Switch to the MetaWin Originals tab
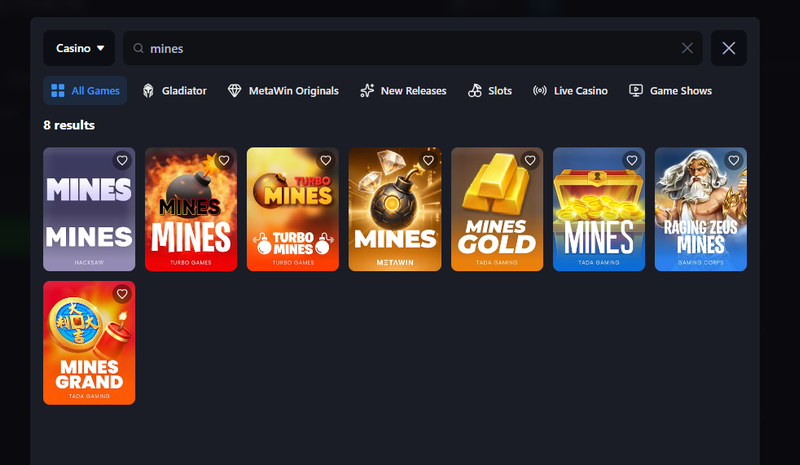Screen dimensions: 800x465 tap(283, 90)
